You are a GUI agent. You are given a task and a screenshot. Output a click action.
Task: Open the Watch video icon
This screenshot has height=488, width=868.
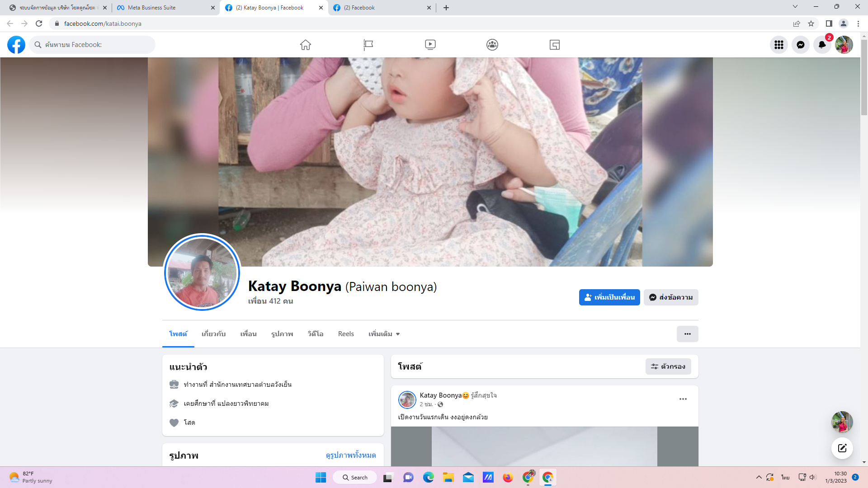point(430,45)
